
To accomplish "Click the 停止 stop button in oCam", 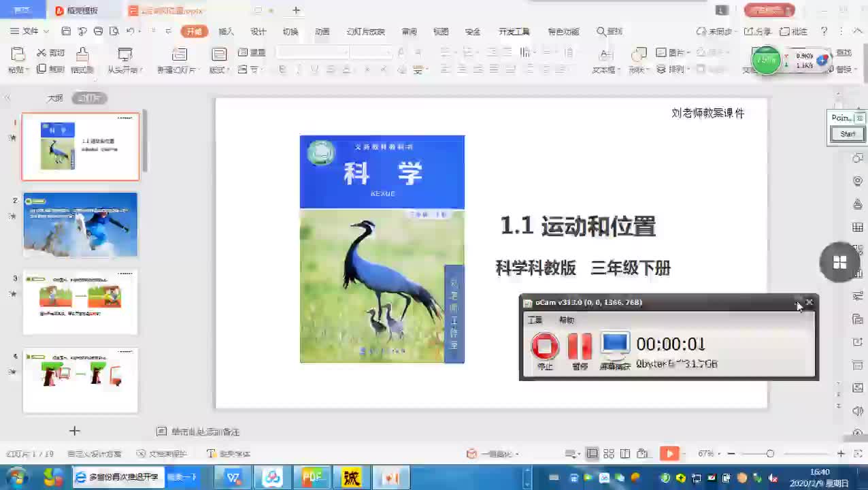I will 545,351.
